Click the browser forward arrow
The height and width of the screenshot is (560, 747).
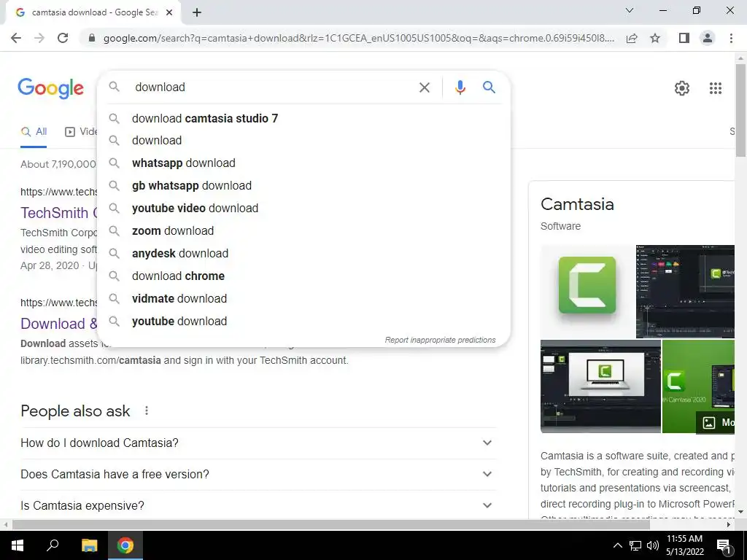click(x=39, y=38)
